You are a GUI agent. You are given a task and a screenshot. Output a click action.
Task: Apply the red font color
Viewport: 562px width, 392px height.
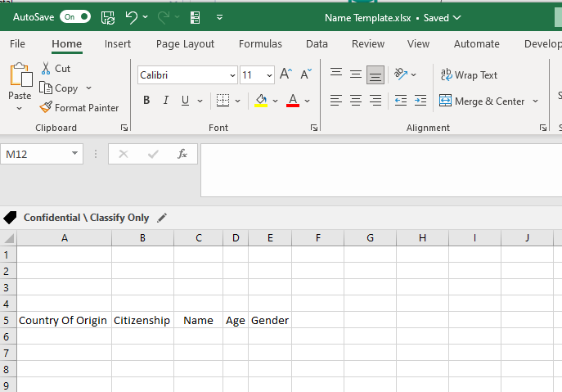pos(293,101)
